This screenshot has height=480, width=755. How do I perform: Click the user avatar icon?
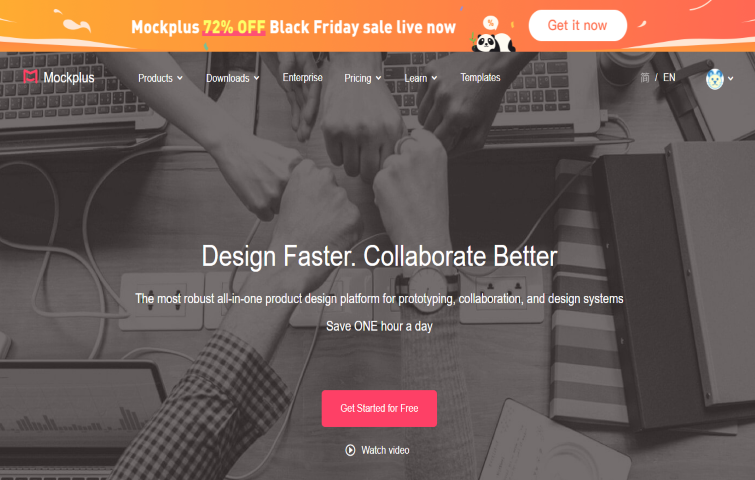(715, 78)
